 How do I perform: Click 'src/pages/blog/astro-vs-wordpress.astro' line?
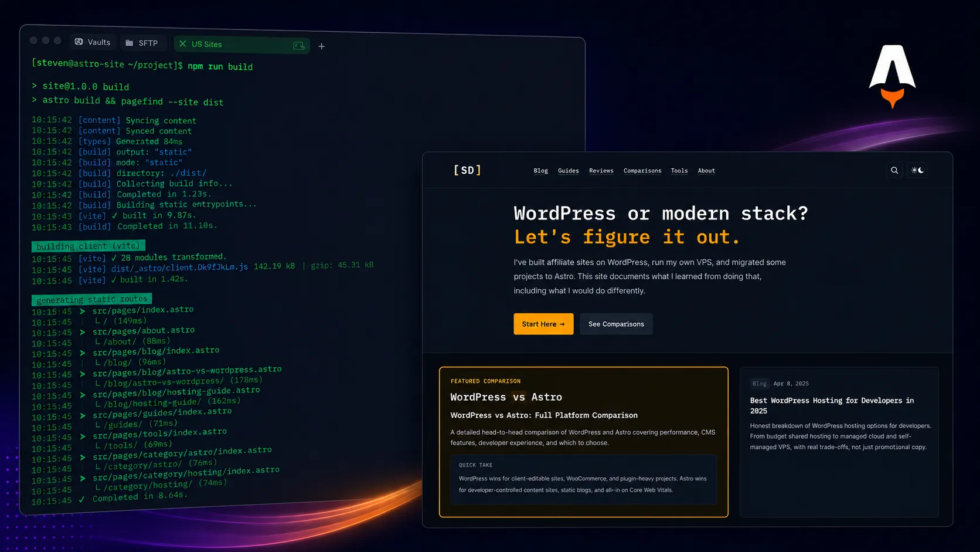pyautogui.click(x=186, y=371)
